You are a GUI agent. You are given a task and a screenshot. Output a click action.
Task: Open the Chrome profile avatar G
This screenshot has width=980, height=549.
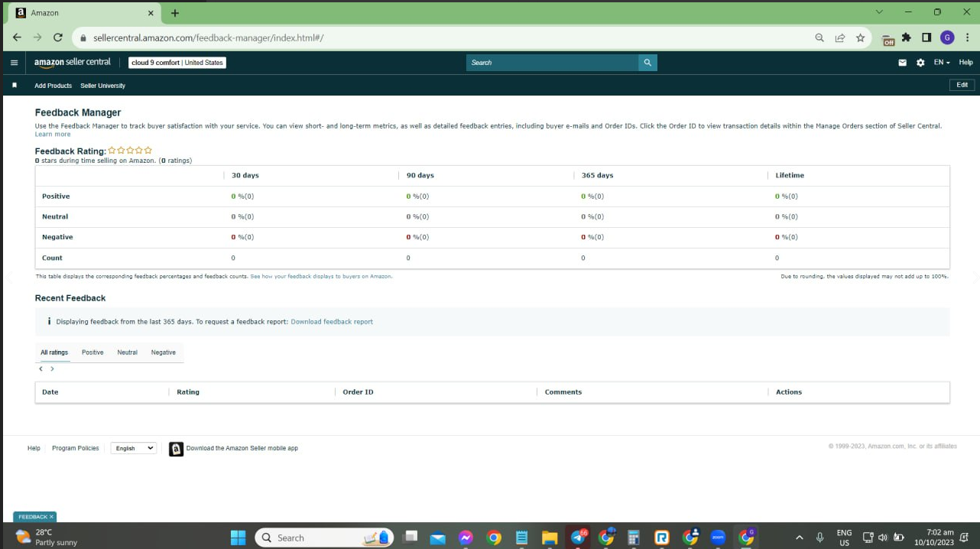pos(947,37)
